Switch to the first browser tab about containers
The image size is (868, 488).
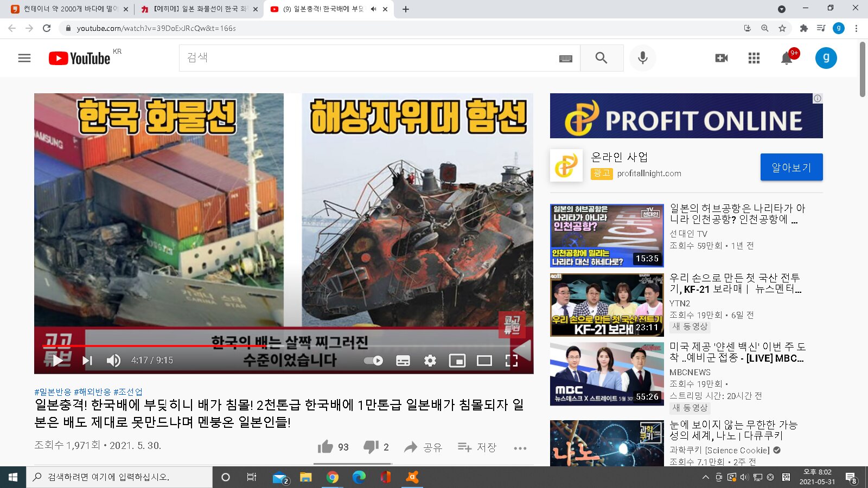tap(68, 9)
